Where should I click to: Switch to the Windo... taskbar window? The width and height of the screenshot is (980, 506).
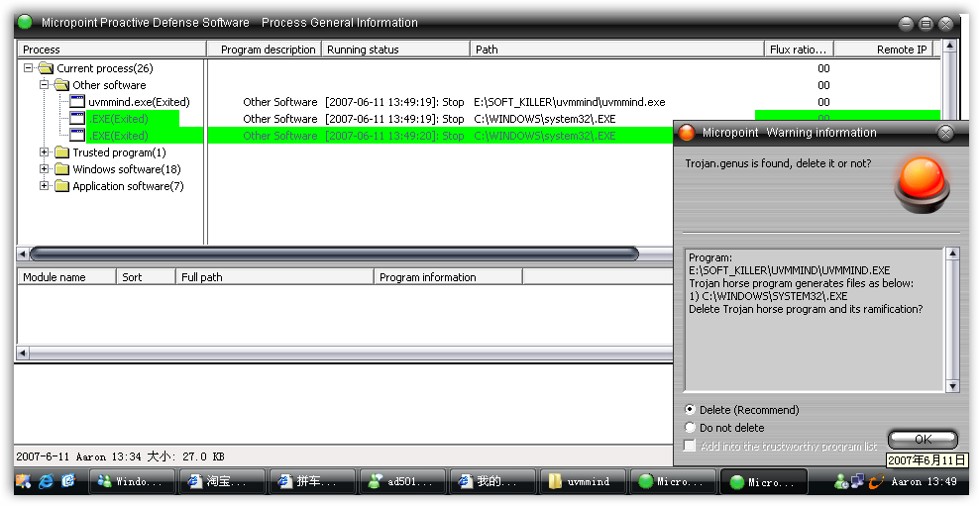click(132, 481)
